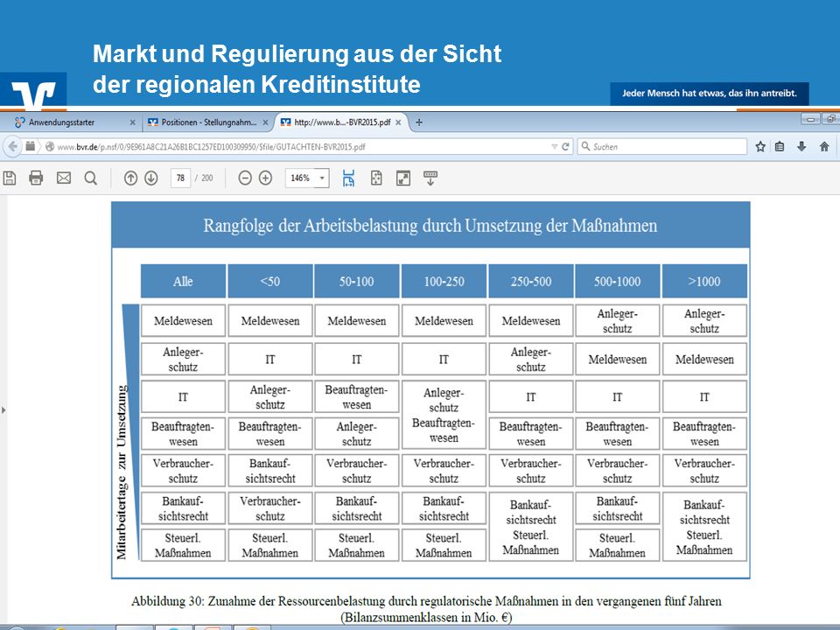Image resolution: width=840 pixels, height=630 pixels.
Task: Go to previous PDF page arrow
Action: pos(130,178)
